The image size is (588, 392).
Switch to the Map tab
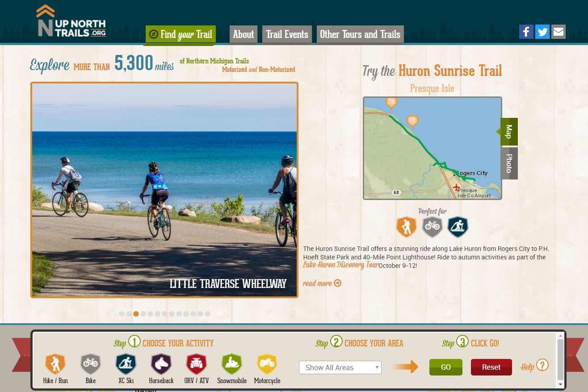pos(509,132)
